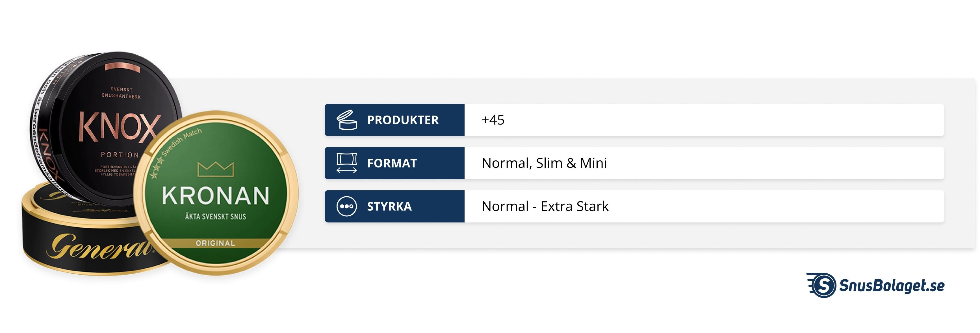Click the snus can icon beside PRODUKTER
Screen dimensions: 980x333
click(x=346, y=120)
